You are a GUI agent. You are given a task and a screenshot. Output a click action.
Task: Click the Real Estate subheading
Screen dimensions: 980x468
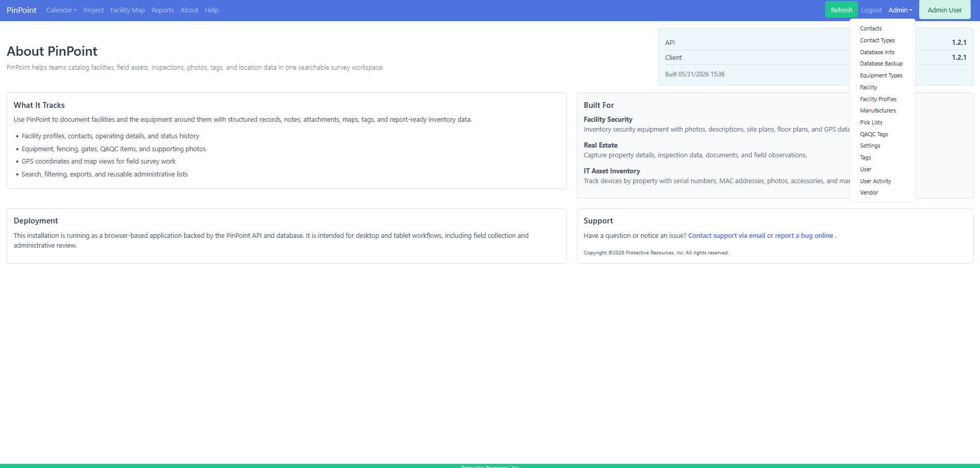(x=601, y=145)
